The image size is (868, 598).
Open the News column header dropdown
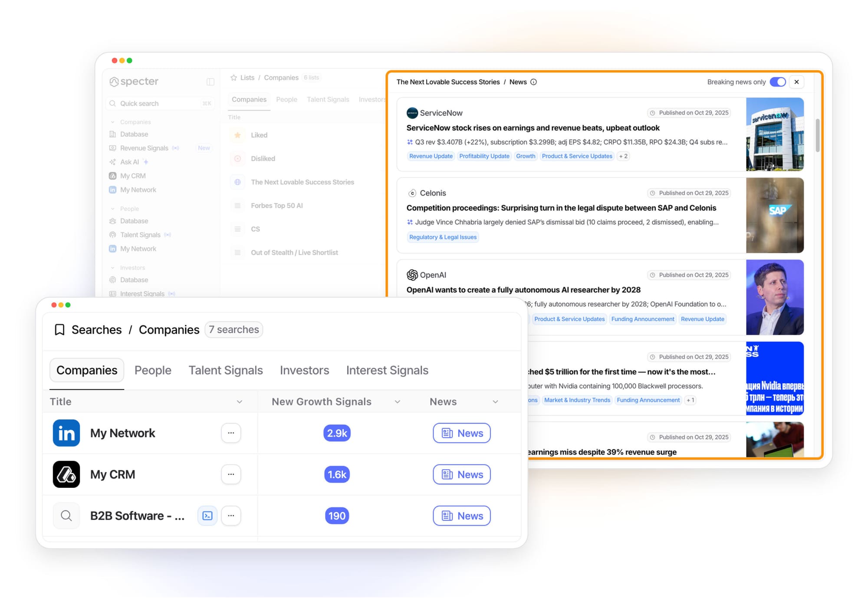point(495,402)
